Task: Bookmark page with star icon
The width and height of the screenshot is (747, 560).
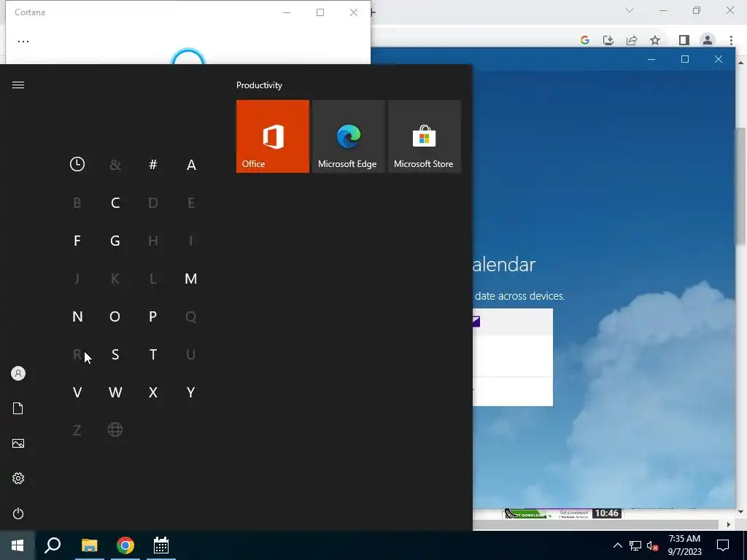Action: point(656,41)
